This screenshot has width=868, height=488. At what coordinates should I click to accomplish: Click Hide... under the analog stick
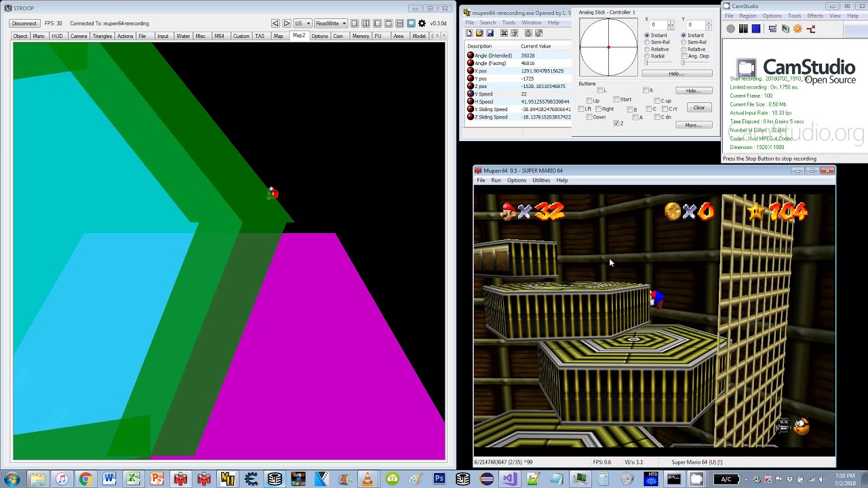(x=676, y=73)
